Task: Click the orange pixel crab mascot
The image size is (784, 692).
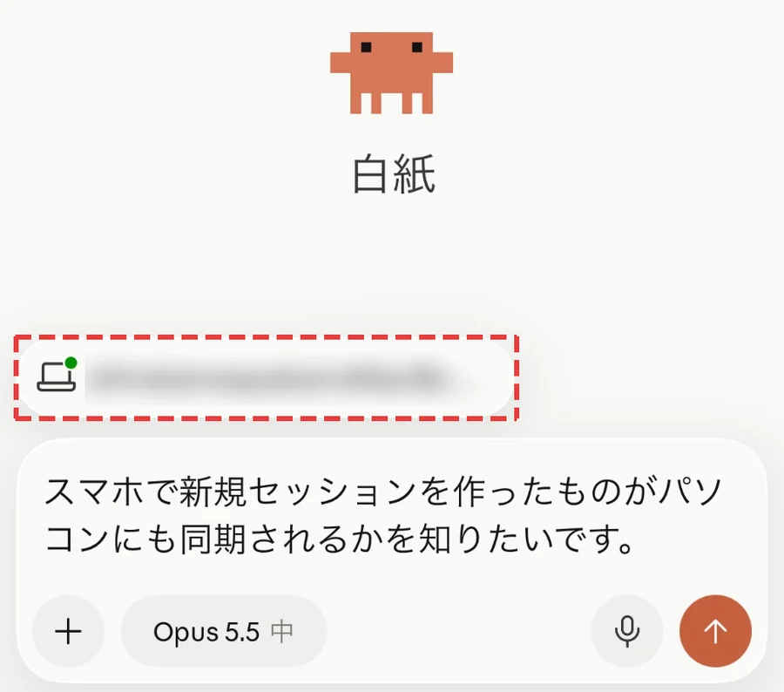Action: click(391, 73)
